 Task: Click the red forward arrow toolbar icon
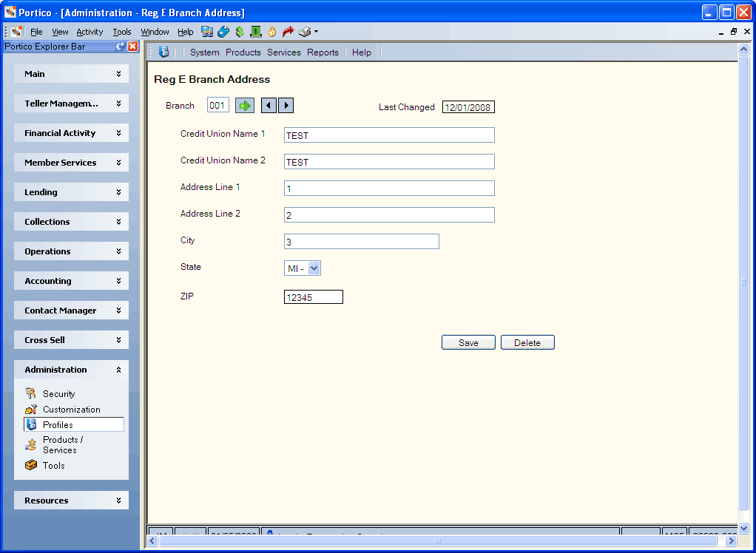288,32
